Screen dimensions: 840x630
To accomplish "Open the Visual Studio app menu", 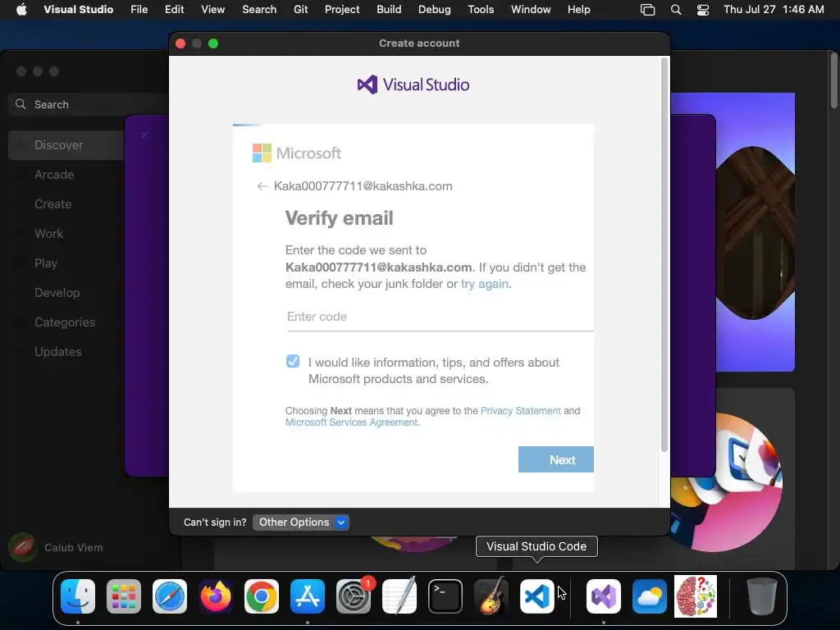I will coord(78,10).
